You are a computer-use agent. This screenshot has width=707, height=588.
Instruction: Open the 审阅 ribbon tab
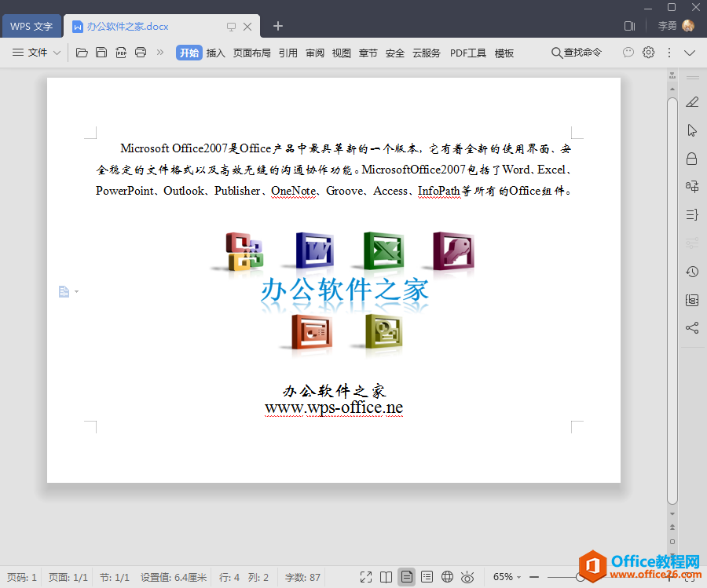click(x=315, y=53)
